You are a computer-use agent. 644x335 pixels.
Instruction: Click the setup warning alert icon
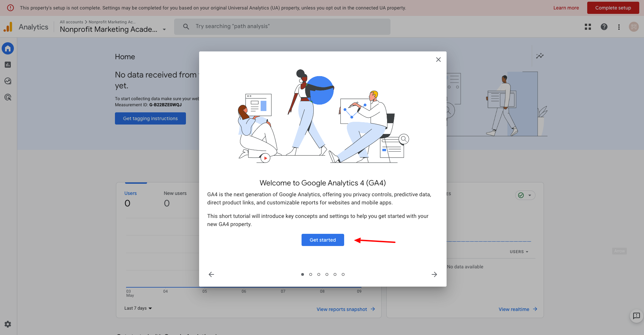[x=10, y=8]
